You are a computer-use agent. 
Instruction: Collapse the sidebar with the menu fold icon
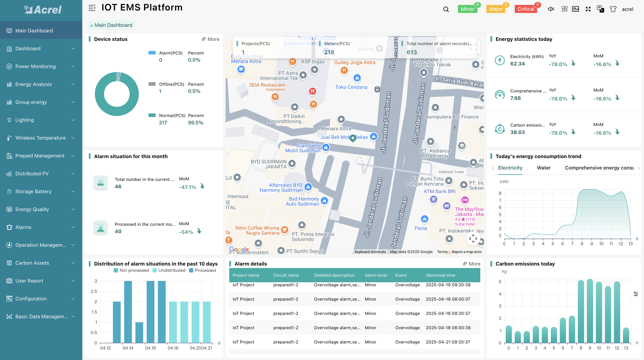(x=92, y=8)
